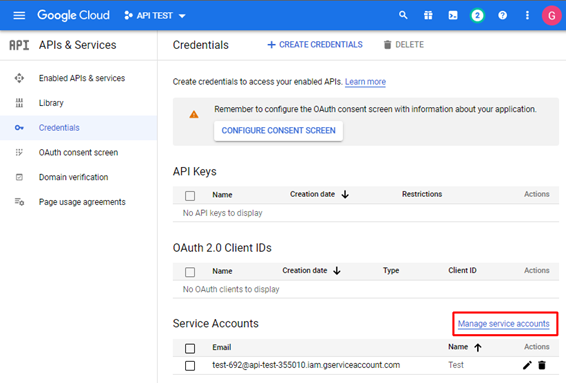Edit the Test service account pencil icon

coord(527,365)
